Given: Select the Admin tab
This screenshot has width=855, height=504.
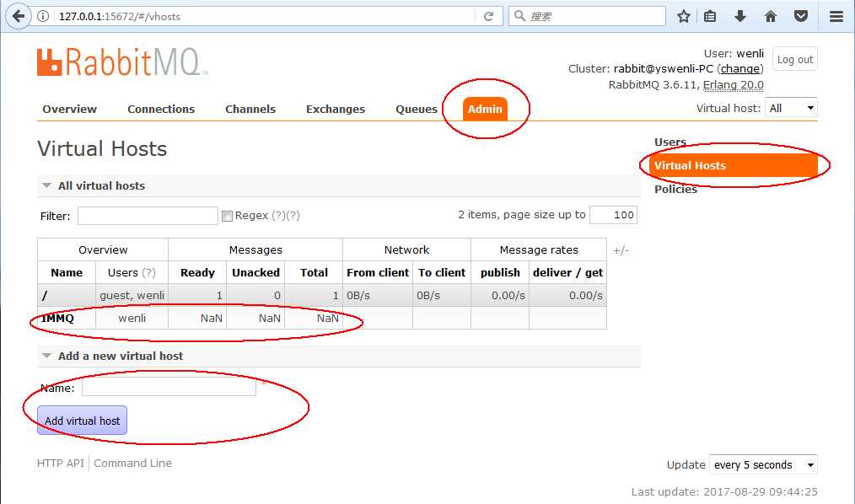Looking at the screenshot, I should [x=485, y=109].
